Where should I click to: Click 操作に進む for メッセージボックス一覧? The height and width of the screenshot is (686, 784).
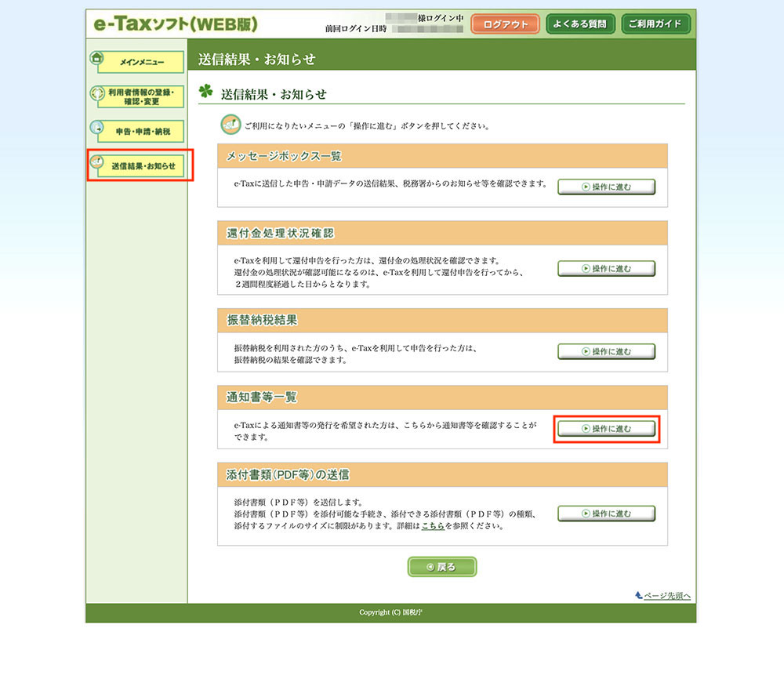click(606, 187)
